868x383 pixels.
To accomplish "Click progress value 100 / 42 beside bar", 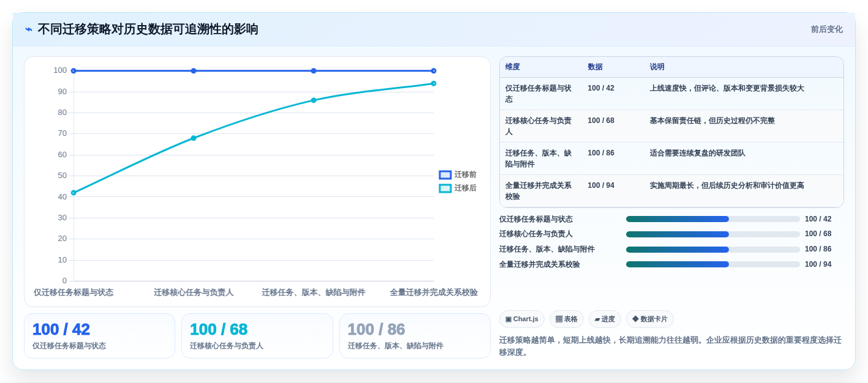I will click(x=818, y=219).
